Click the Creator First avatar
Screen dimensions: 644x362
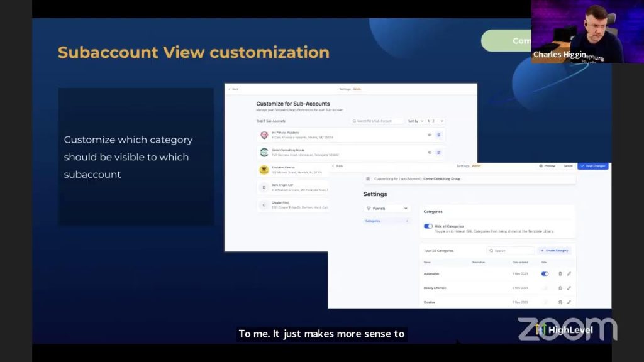click(264, 205)
